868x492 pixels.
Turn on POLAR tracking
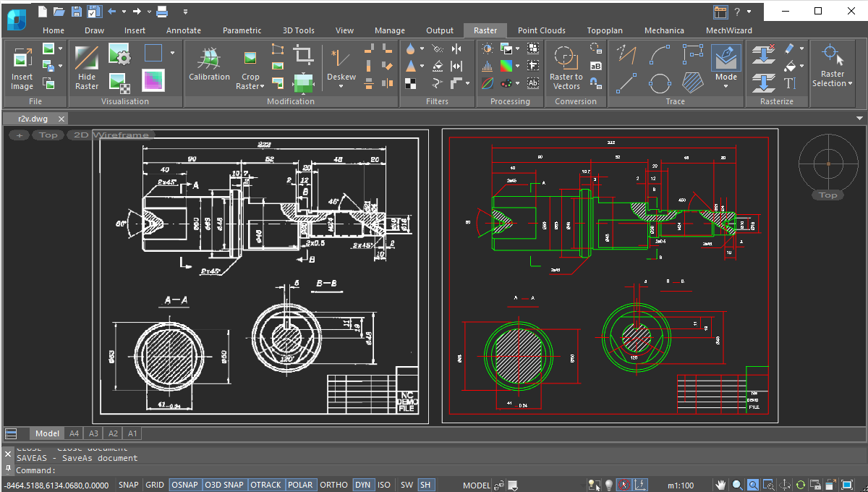301,485
